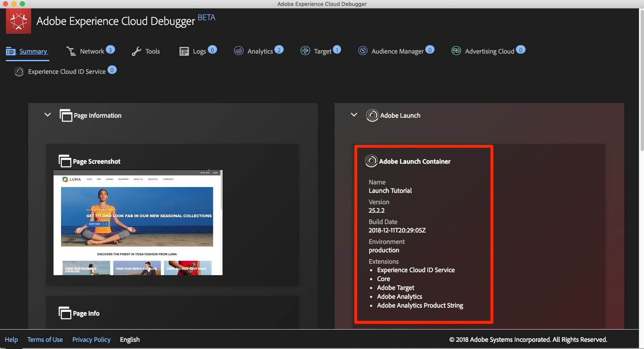This screenshot has height=349, width=644.
Task: Click the 'Adobe Analytics' extension entry
Action: click(400, 297)
